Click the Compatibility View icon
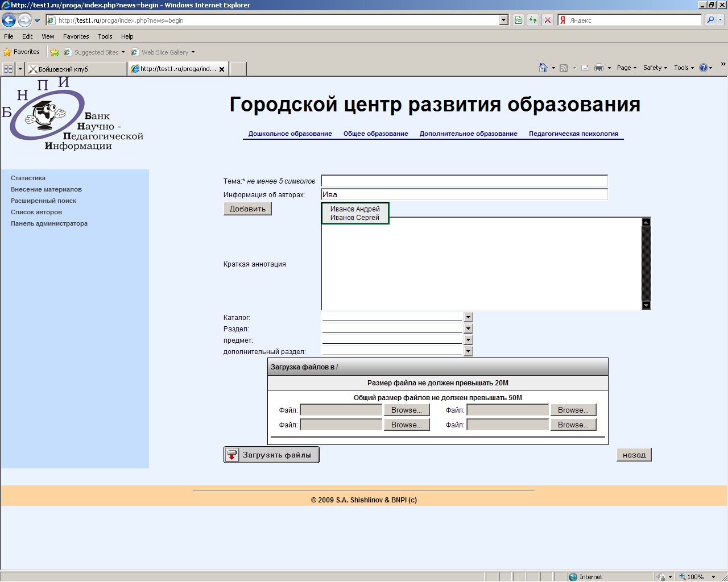 pyautogui.click(x=518, y=20)
